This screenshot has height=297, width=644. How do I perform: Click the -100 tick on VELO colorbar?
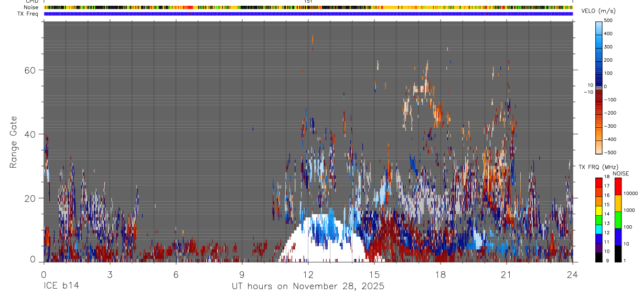[609, 100]
